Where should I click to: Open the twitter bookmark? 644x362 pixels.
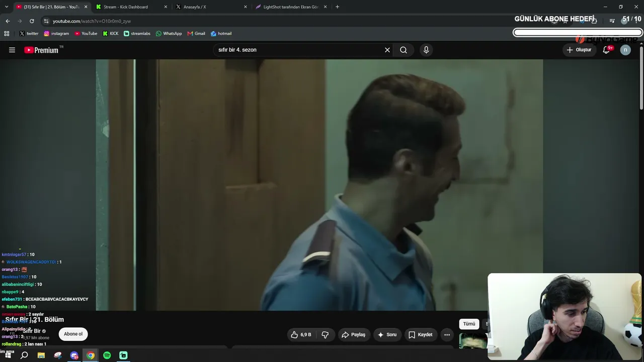point(29,34)
